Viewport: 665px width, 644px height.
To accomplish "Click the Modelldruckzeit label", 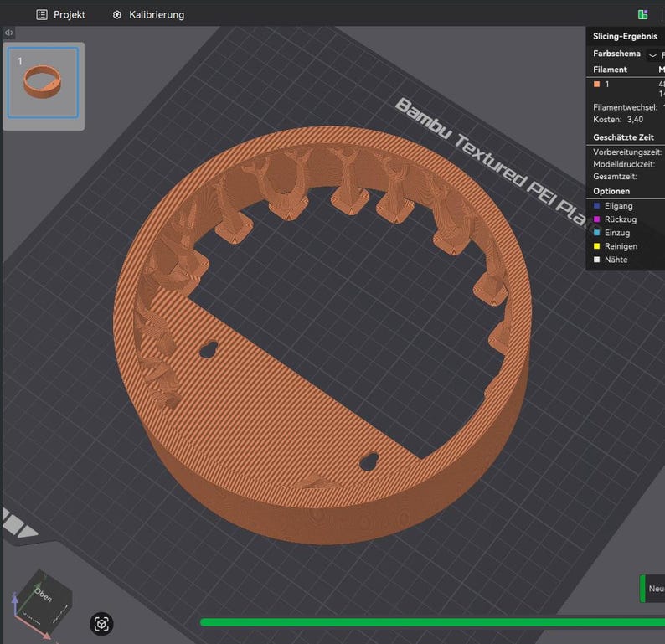I will coord(623,164).
